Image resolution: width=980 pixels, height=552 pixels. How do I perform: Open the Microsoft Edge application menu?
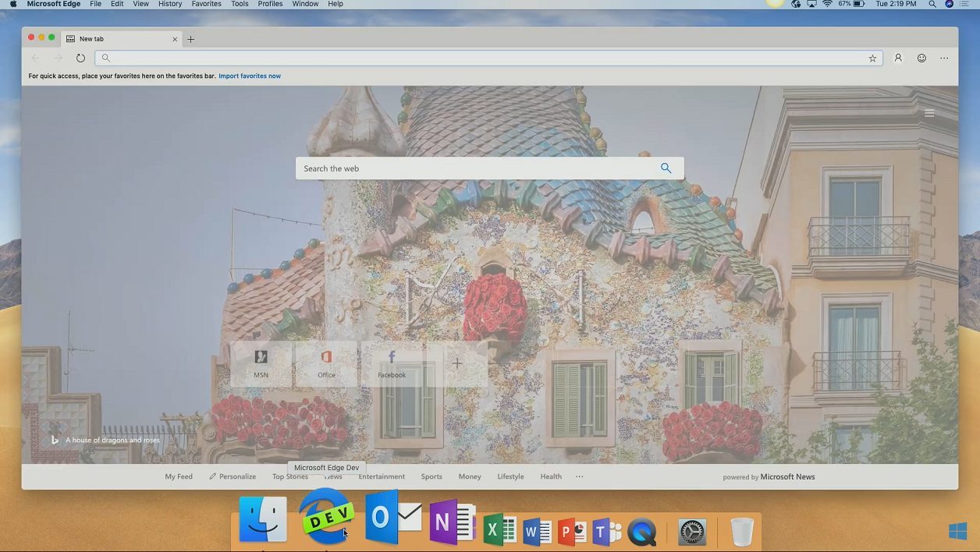[54, 4]
